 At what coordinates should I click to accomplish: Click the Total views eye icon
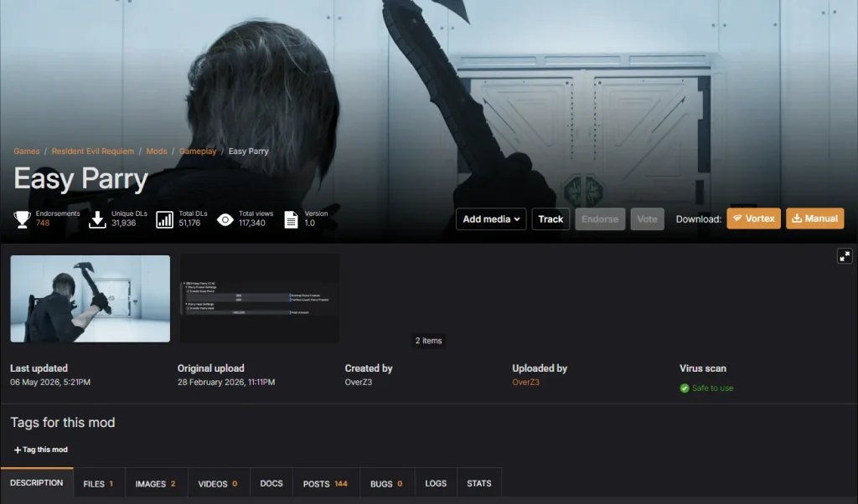tap(225, 219)
